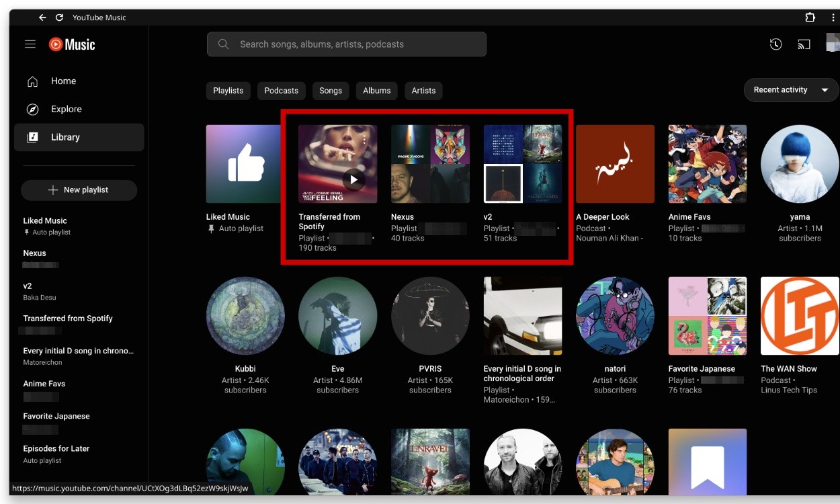Play the Transferred from Spotify playlist

pos(353,179)
